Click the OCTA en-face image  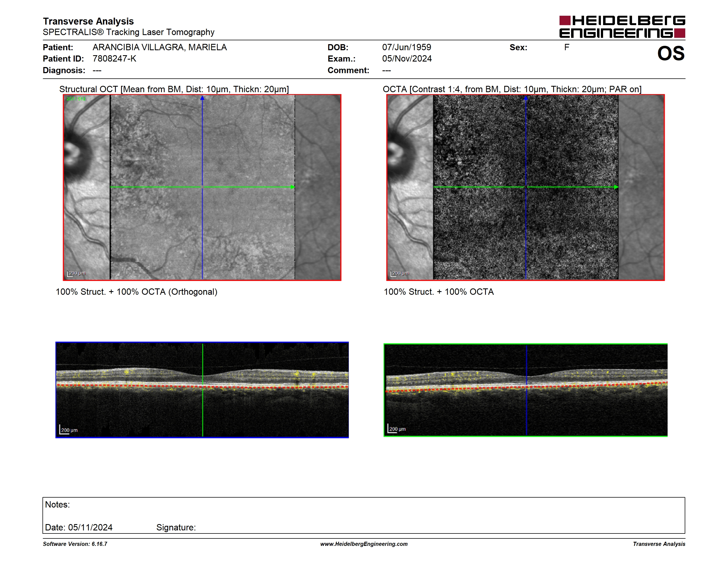(x=525, y=187)
